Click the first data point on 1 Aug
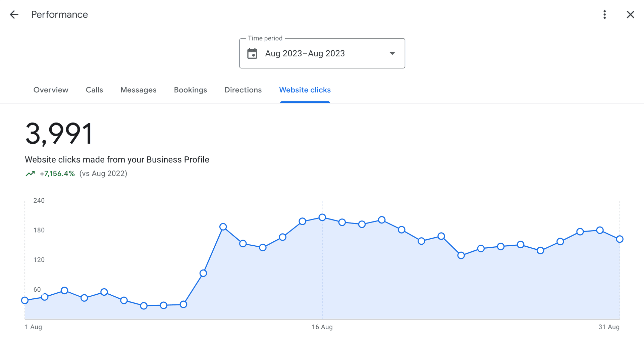Image resolution: width=644 pixels, height=345 pixels. coord(24,300)
